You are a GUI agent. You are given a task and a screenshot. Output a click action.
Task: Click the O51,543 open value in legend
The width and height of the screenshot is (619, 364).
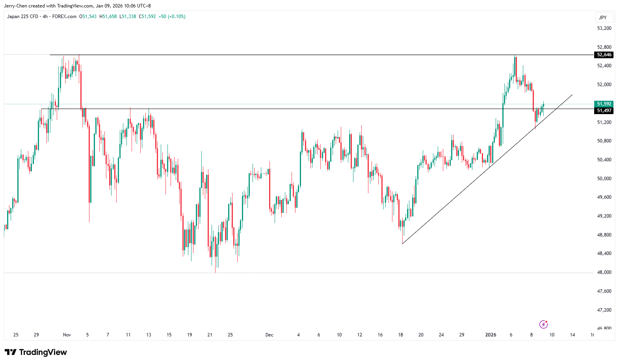tap(88, 17)
